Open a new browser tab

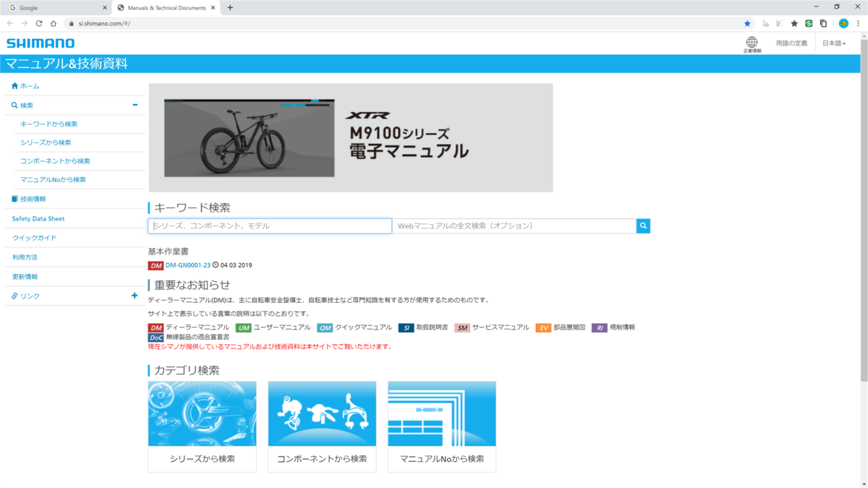click(230, 7)
